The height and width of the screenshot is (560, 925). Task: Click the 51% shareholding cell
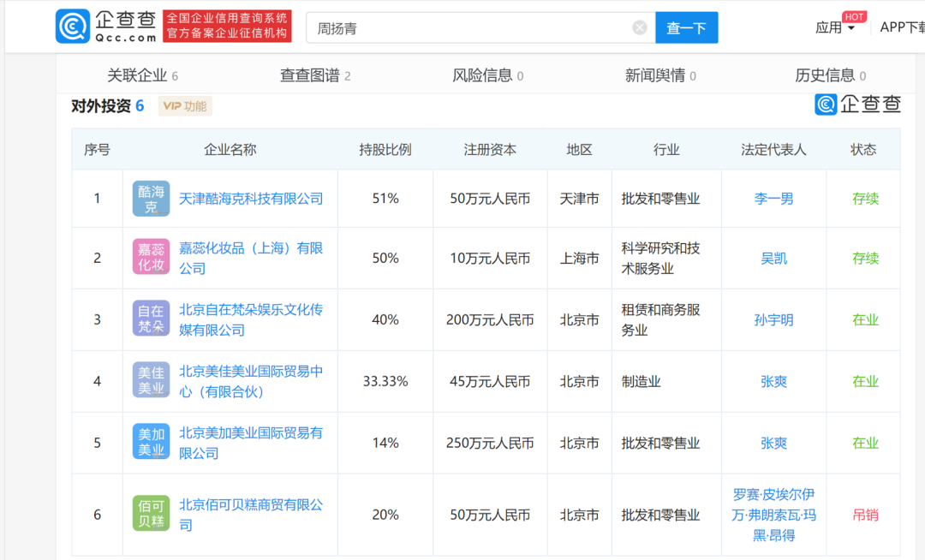point(385,199)
